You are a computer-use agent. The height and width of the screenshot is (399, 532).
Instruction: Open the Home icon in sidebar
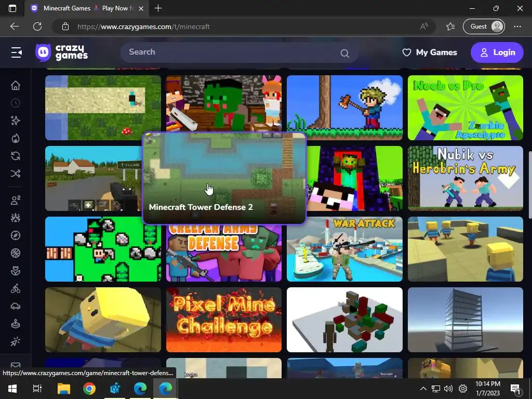pos(15,85)
